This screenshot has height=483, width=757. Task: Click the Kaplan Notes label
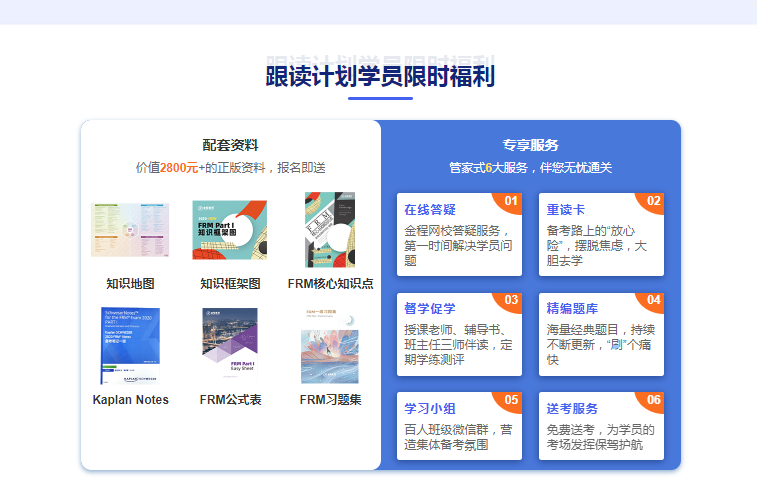pyautogui.click(x=130, y=399)
